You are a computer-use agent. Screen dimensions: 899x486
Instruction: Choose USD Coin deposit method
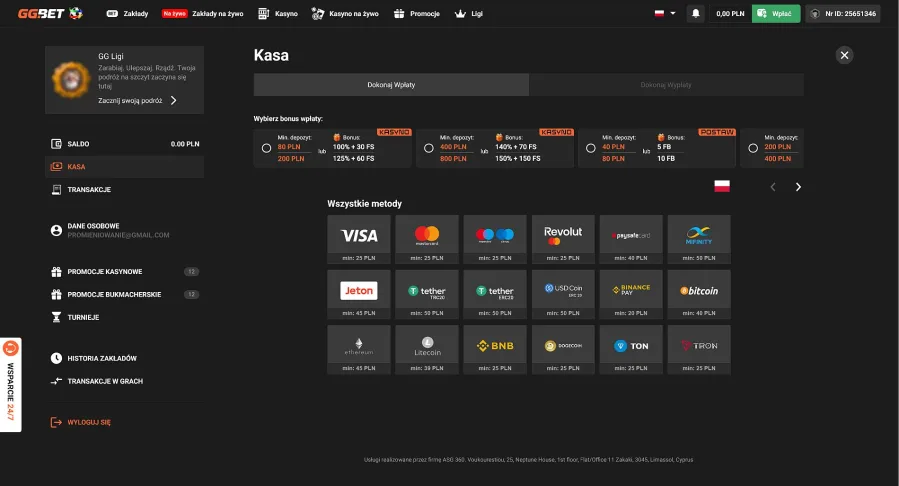tap(563, 294)
